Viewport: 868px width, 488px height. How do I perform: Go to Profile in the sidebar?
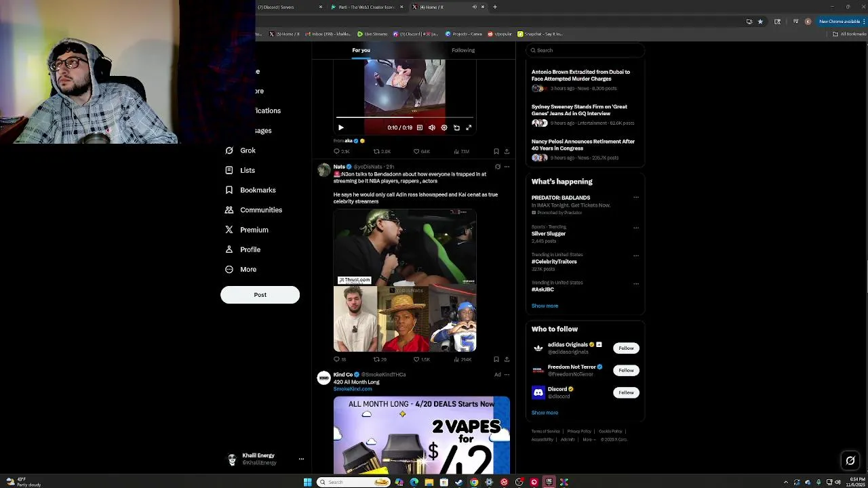pyautogui.click(x=243, y=249)
